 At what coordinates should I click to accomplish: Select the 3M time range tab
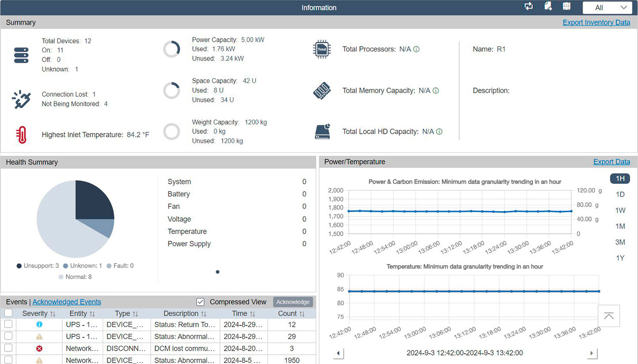tap(620, 242)
